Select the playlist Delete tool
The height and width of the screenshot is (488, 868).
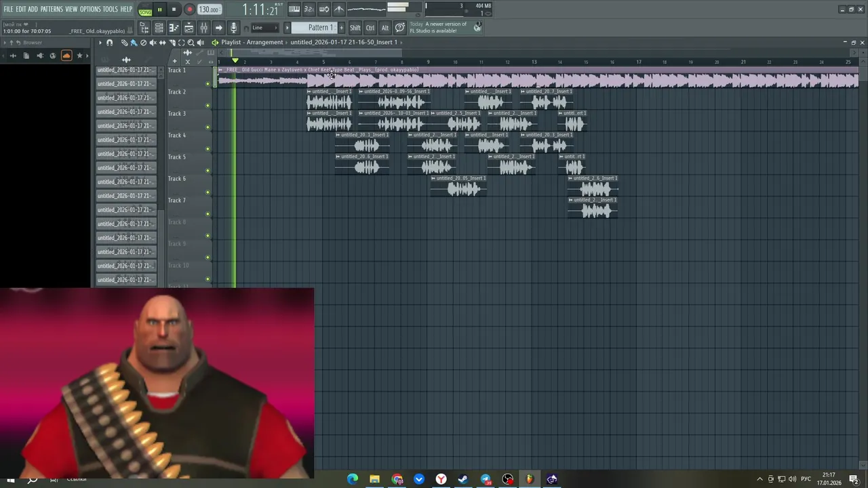(x=143, y=43)
